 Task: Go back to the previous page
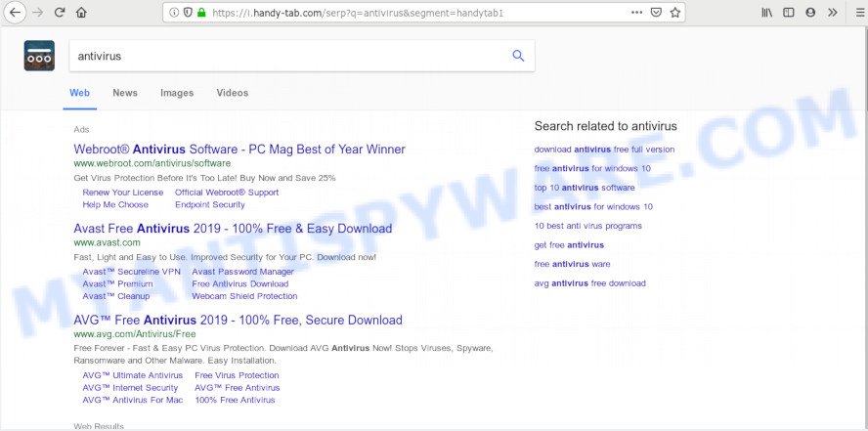[x=15, y=12]
